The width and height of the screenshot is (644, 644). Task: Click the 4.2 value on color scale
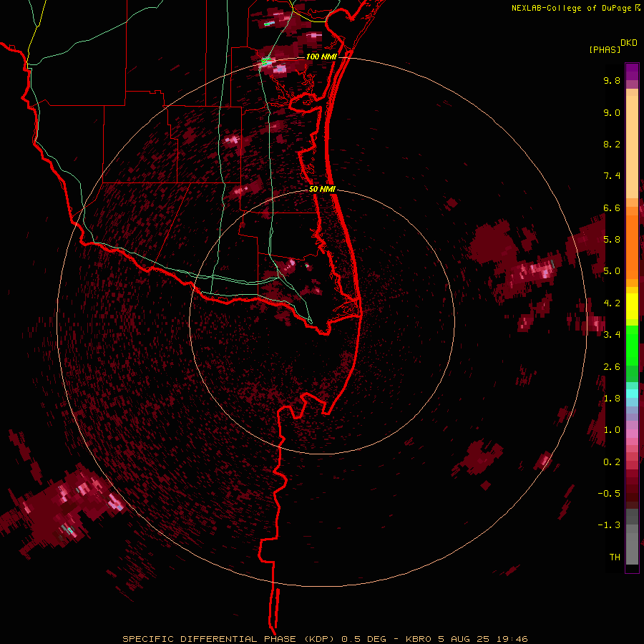pos(612,303)
